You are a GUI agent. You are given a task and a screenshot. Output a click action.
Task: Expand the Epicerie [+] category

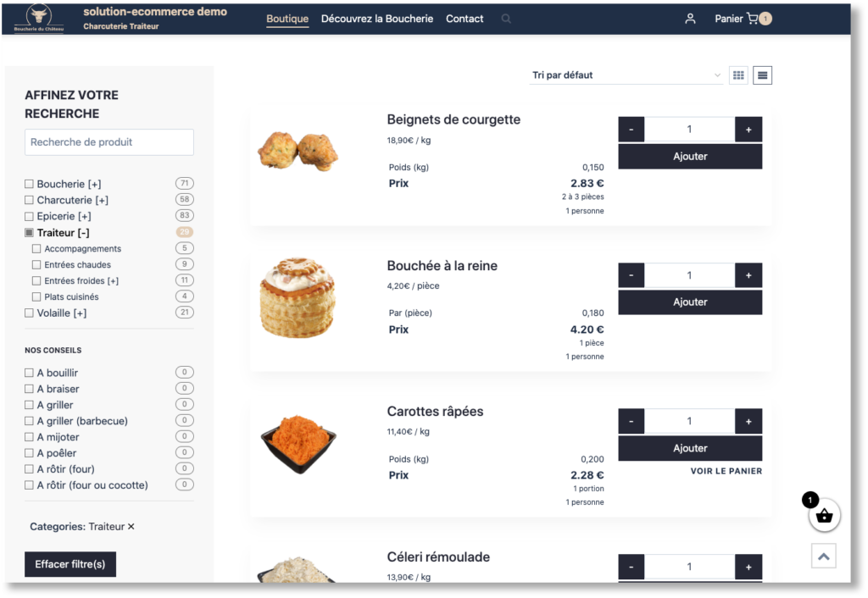(84, 216)
